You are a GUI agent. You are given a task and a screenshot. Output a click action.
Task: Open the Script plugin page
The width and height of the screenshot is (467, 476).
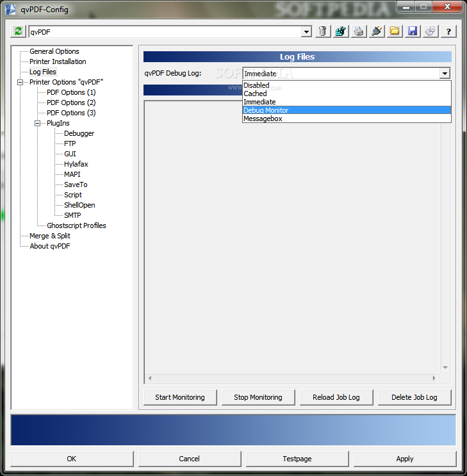73,195
